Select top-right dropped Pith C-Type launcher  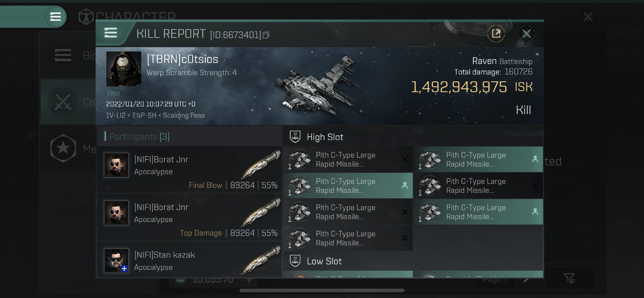pos(478,159)
